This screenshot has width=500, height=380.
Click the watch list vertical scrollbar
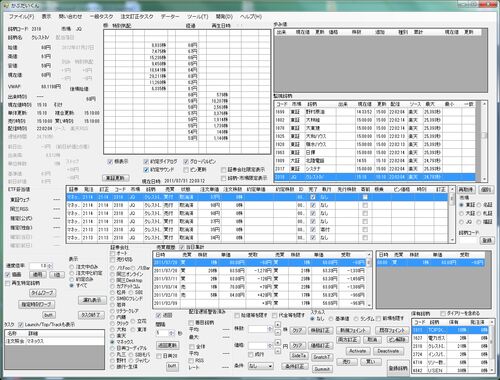click(484, 141)
